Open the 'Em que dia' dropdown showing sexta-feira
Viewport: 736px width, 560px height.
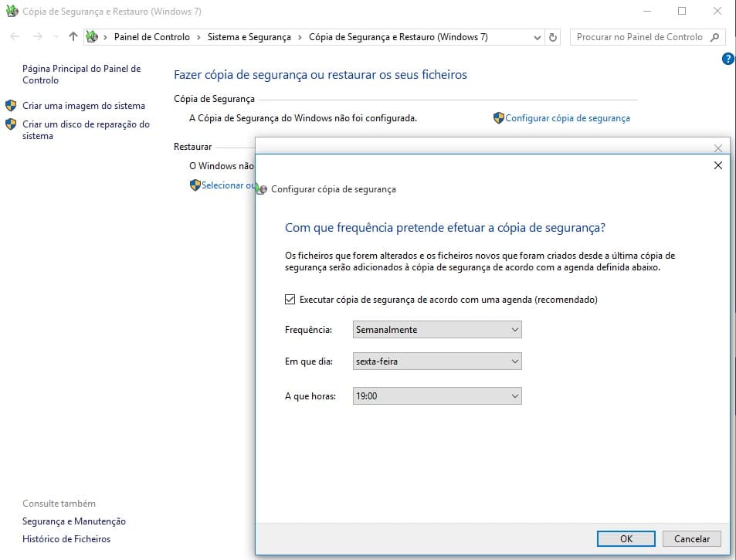(437, 361)
